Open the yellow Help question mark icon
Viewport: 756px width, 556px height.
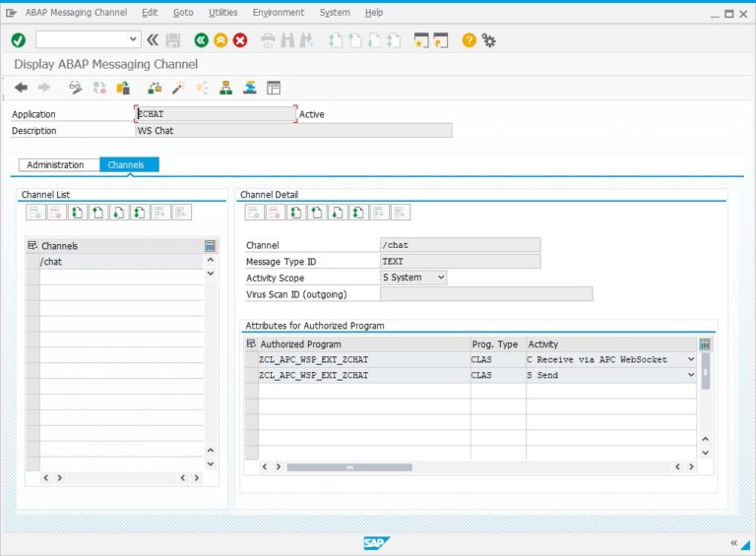click(469, 40)
